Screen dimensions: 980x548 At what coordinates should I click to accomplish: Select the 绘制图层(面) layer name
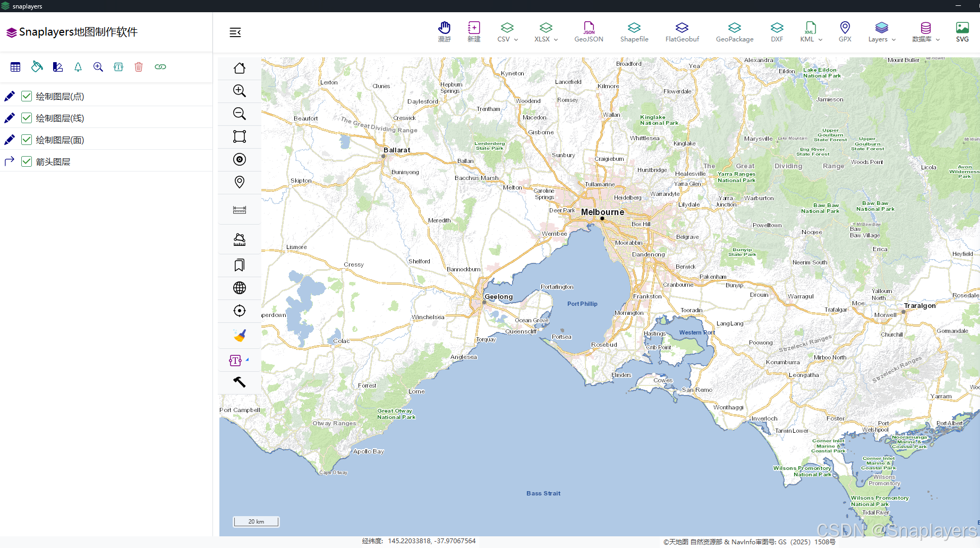click(x=60, y=140)
